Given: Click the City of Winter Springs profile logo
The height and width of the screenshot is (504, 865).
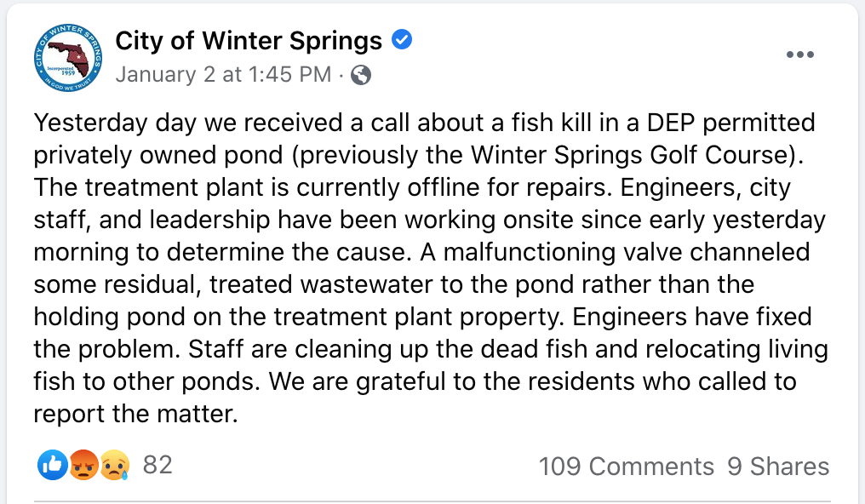Looking at the screenshot, I should pos(68,57).
